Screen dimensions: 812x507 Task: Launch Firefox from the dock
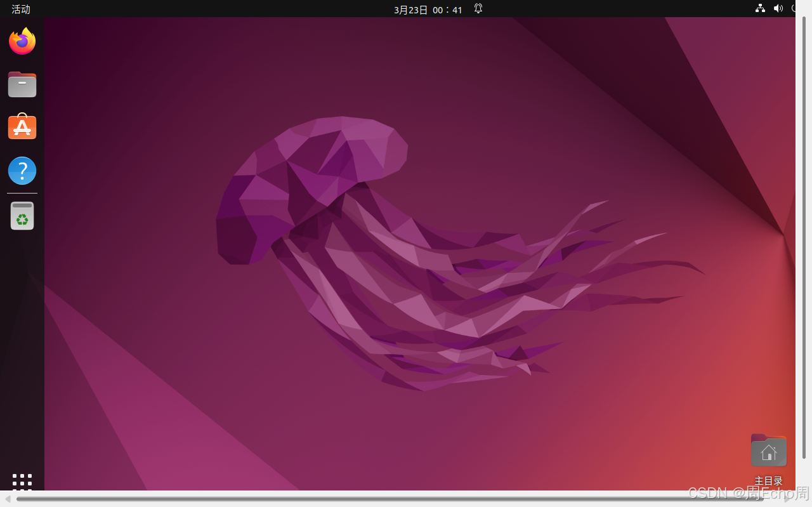pos(22,41)
